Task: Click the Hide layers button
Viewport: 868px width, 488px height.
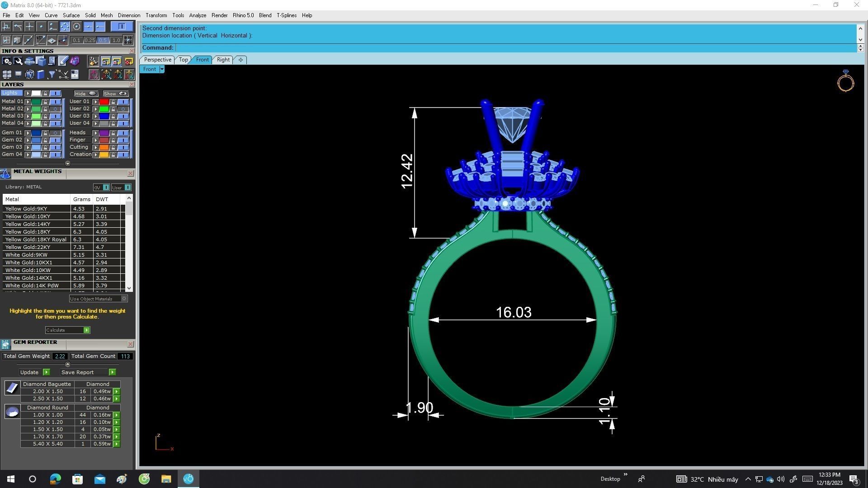Action: click(86, 94)
